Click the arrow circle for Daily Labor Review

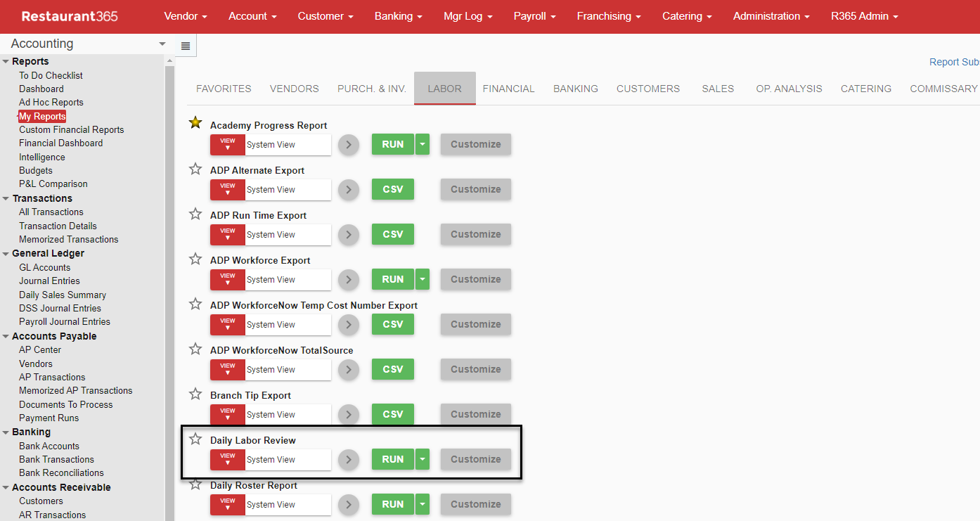pos(349,460)
